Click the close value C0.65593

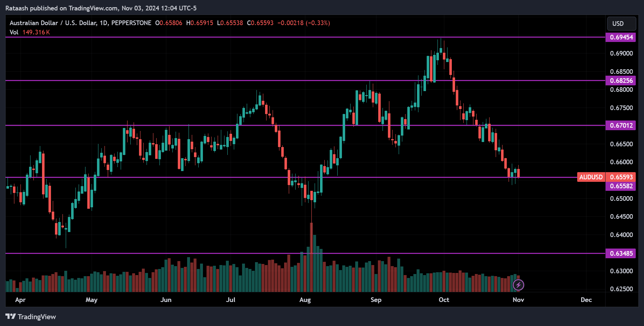[260, 23]
